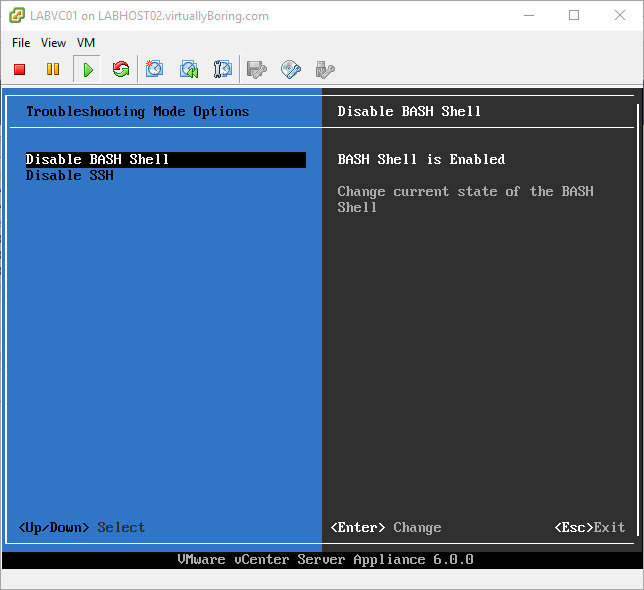Click the Change current state description text
Screen dimensions: 644x590
[x=465, y=199]
